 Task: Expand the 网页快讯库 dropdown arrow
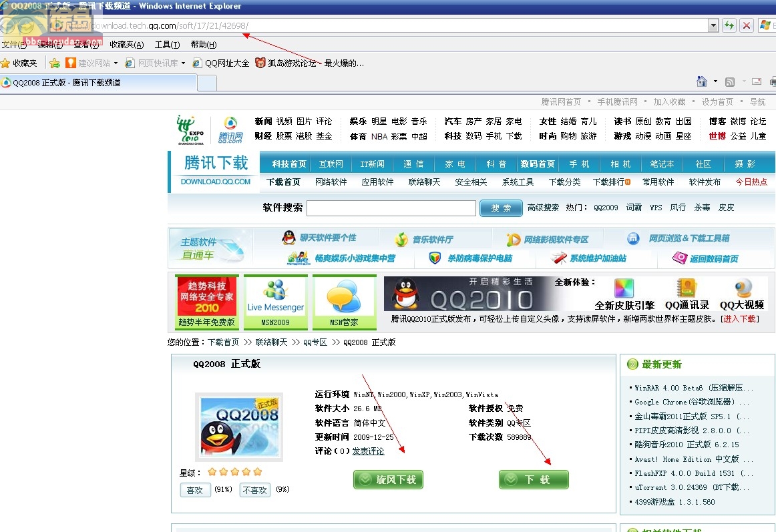click(183, 63)
